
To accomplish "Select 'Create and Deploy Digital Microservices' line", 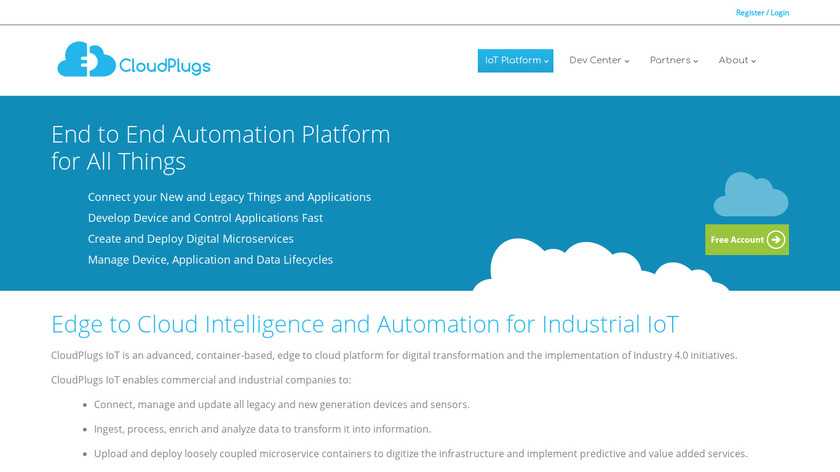I will [x=191, y=239].
